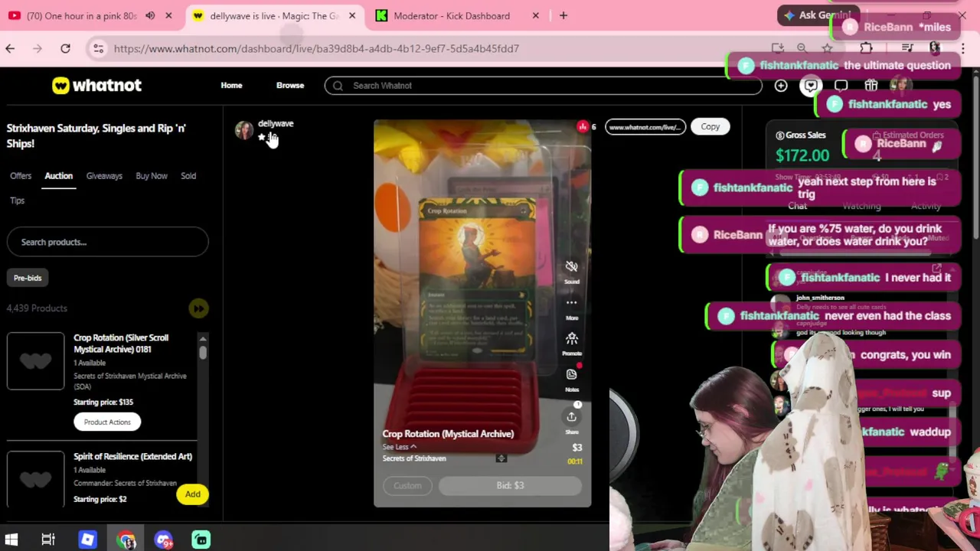Open the blue app taskbar icon
This screenshot has width=980, height=551.
coord(87,540)
